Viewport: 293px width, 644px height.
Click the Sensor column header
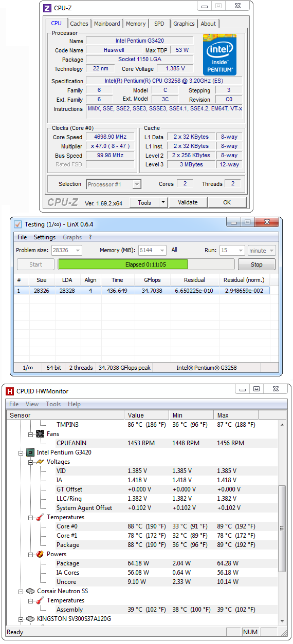[65, 415]
